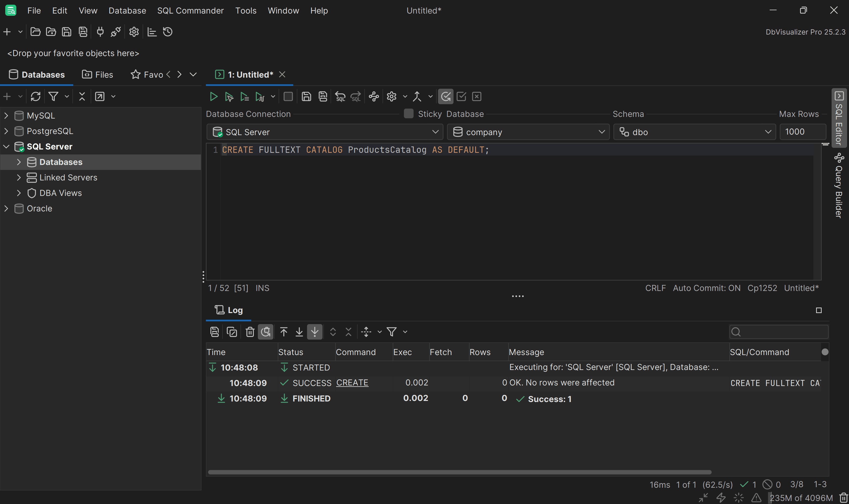
Task: Click the log search field
Action: click(x=779, y=332)
